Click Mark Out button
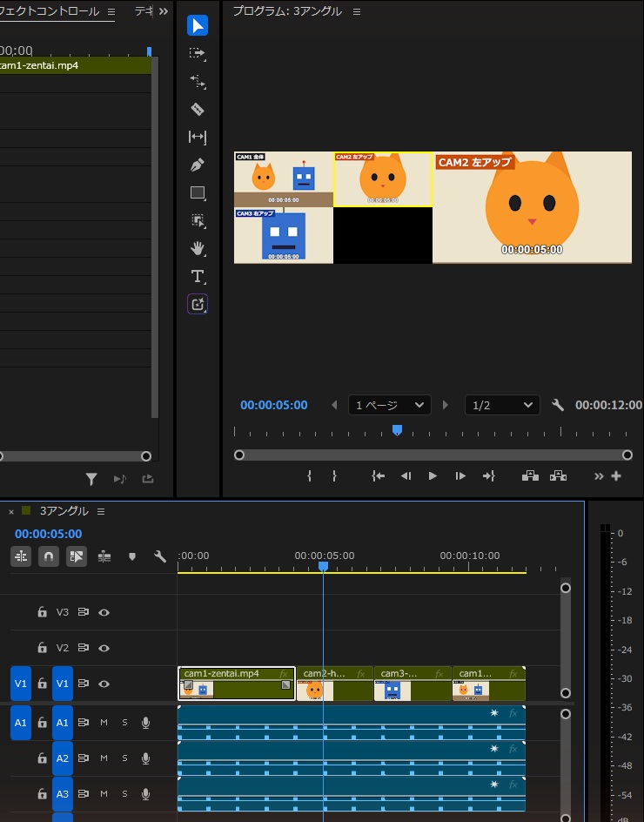This screenshot has width=644, height=822. tap(334, 476)
